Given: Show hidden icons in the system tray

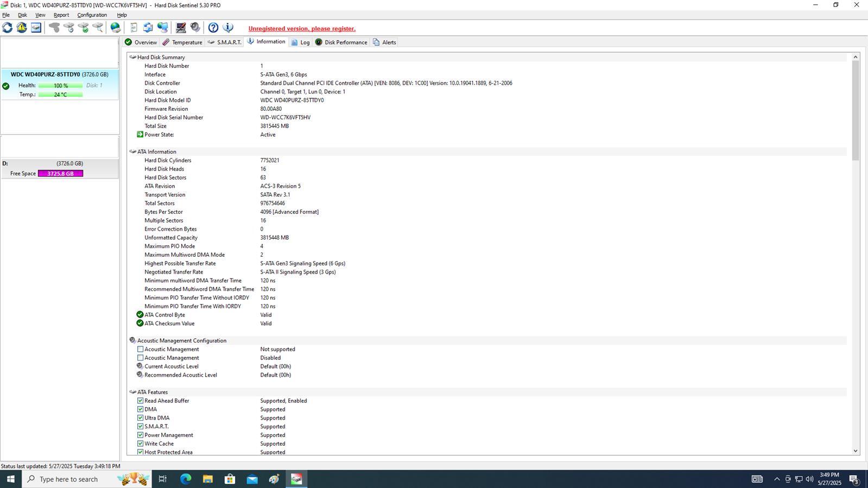Looking at the screenshot, I should [777, 479].
